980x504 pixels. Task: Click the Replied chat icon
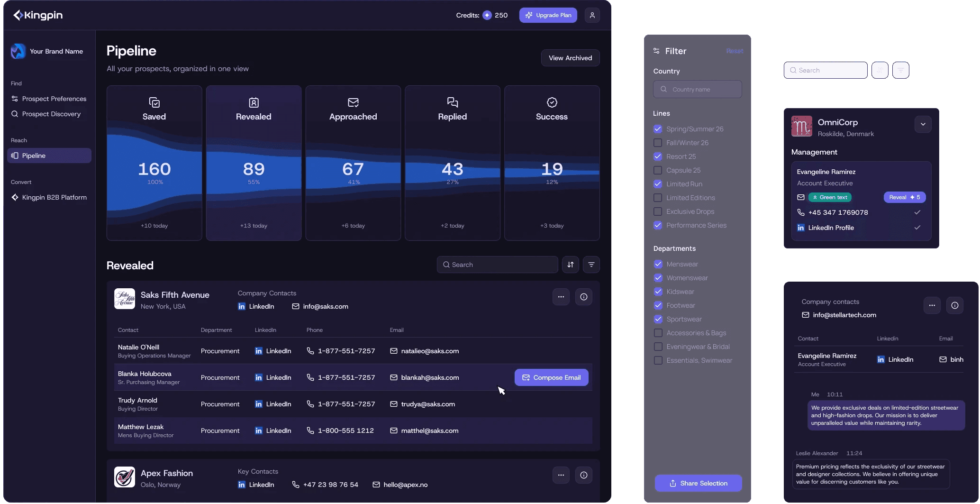(x=453, y=102)
